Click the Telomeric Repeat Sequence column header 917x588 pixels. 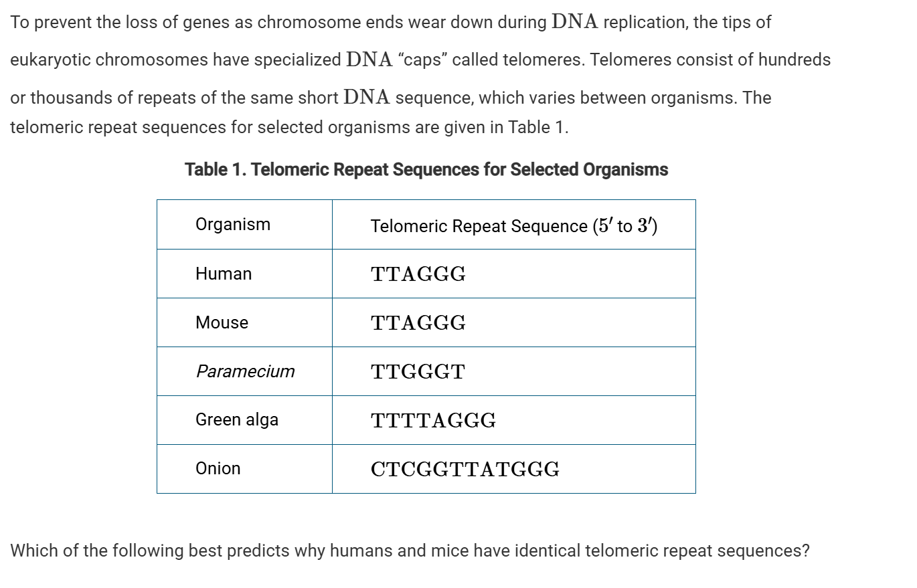click(513, 226)
